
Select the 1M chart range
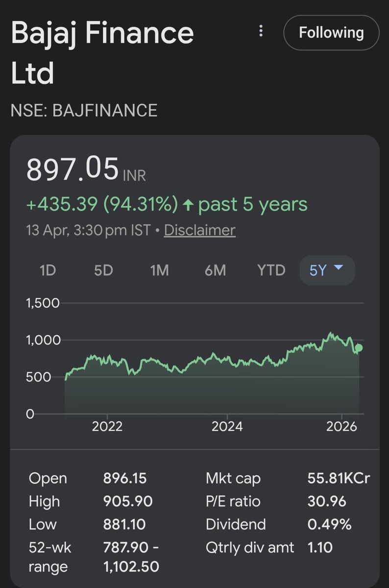159,270
